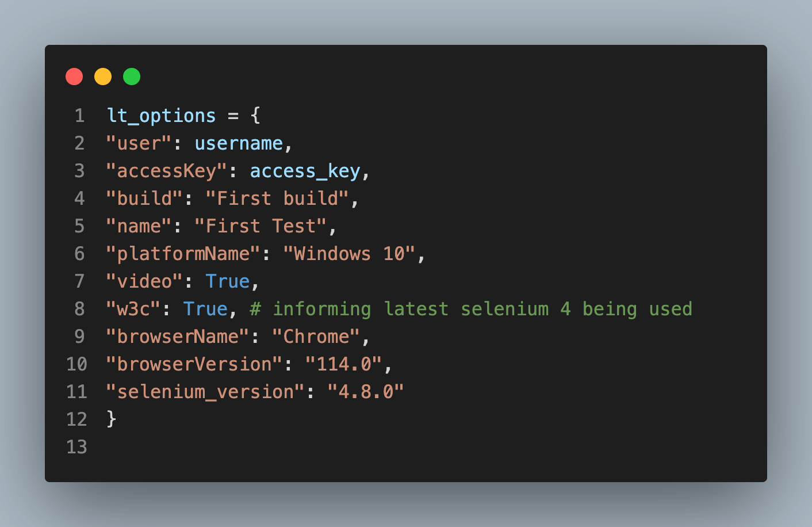The image size is (812, 527).
Task: Click the "114.0" browser version string
Action: pos(343,364)
